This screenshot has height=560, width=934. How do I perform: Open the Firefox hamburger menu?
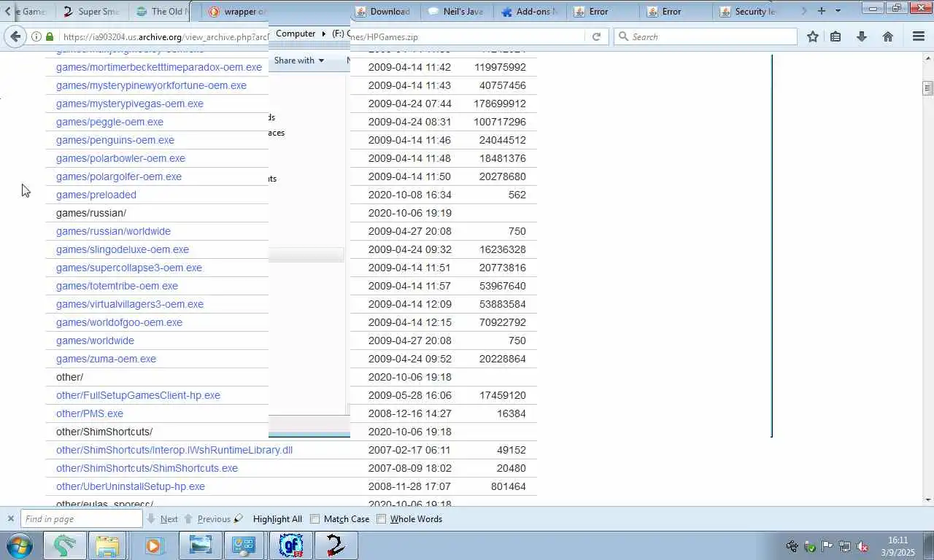tap(919, 36)
